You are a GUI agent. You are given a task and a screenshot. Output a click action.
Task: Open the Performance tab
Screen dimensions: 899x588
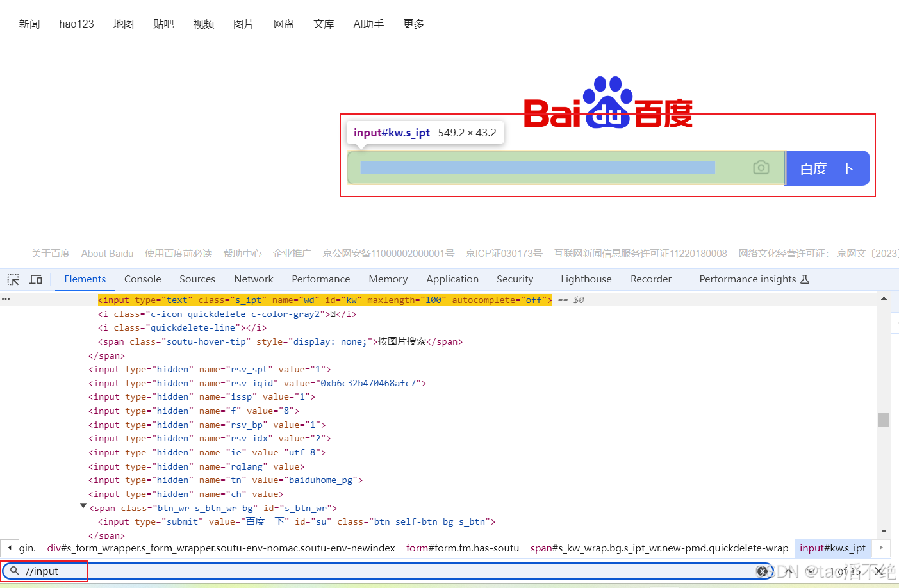321,279
